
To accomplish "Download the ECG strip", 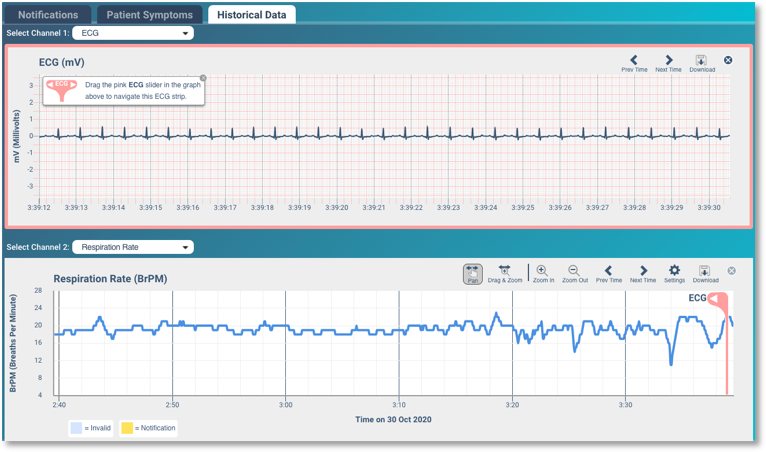I will (x=701, y=62).
